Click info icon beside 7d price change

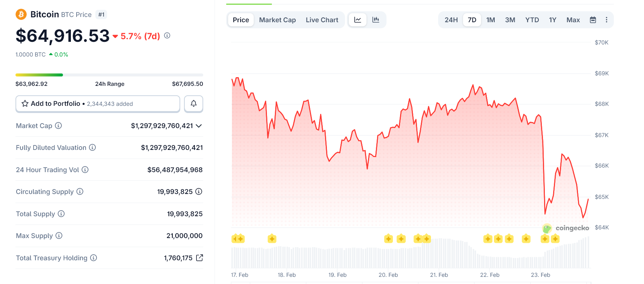(167, 35)
